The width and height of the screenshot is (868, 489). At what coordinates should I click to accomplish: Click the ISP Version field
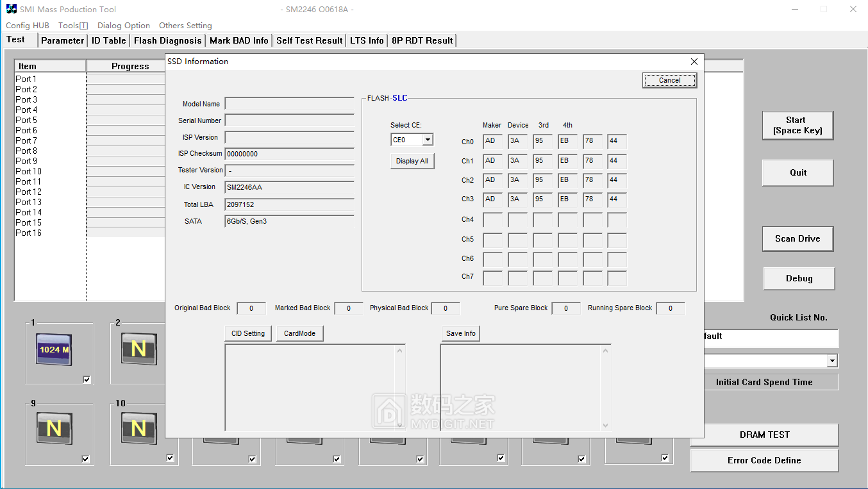[290, 137]
